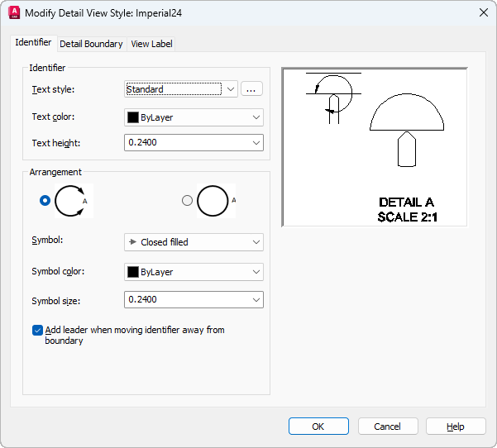Viewport: 497px width, 448px height.
Task: Click the Cancel button
Action: (388, 427)
